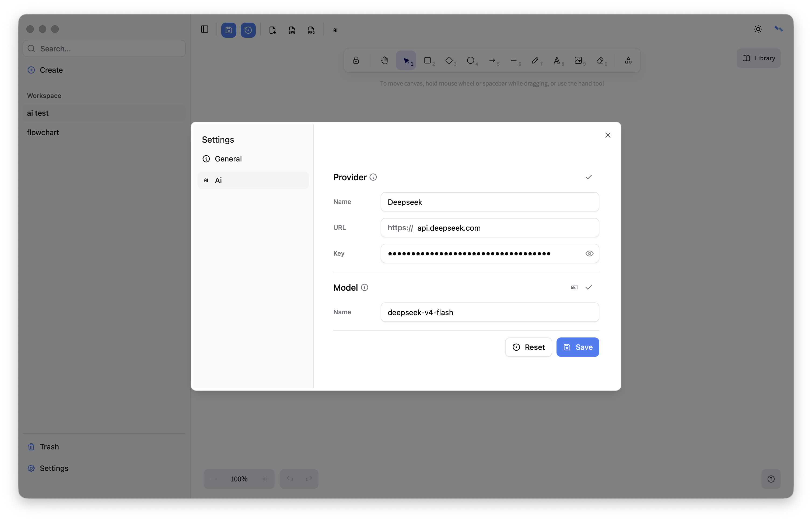Zoom in with the plus button
This screenshot has width=812, height=521.
pyautogui.click(x=265, y=479)
